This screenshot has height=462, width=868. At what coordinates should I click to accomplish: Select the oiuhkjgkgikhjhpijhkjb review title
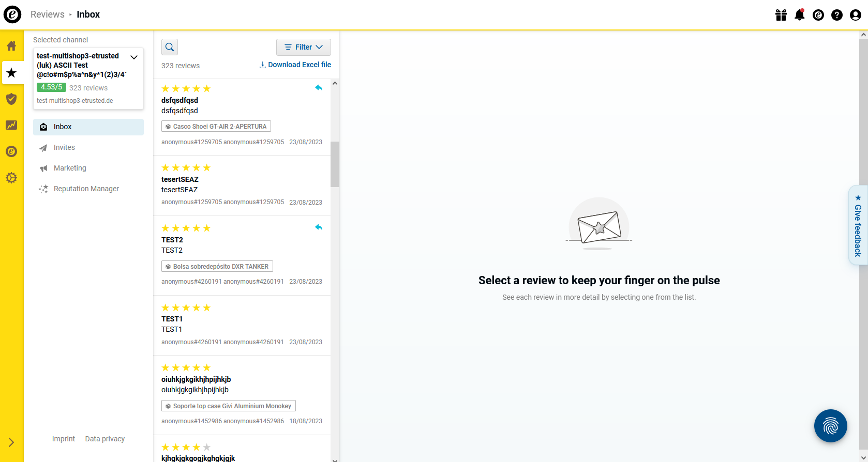click(196, 379)
